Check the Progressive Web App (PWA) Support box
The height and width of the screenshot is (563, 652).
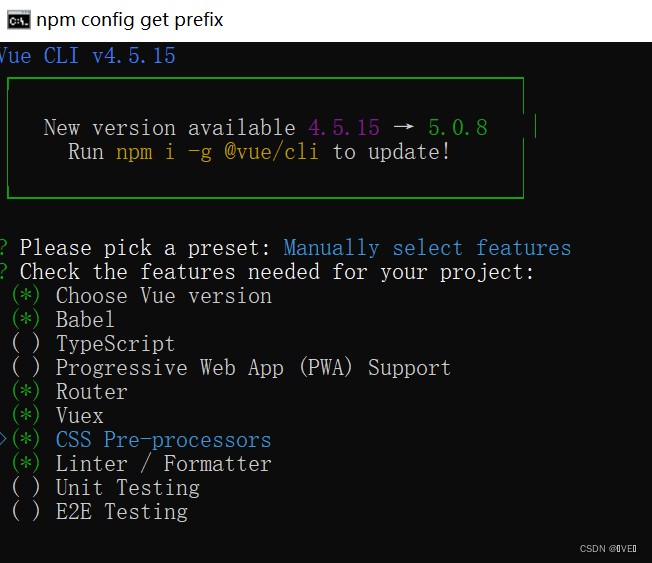pos(27,368)
